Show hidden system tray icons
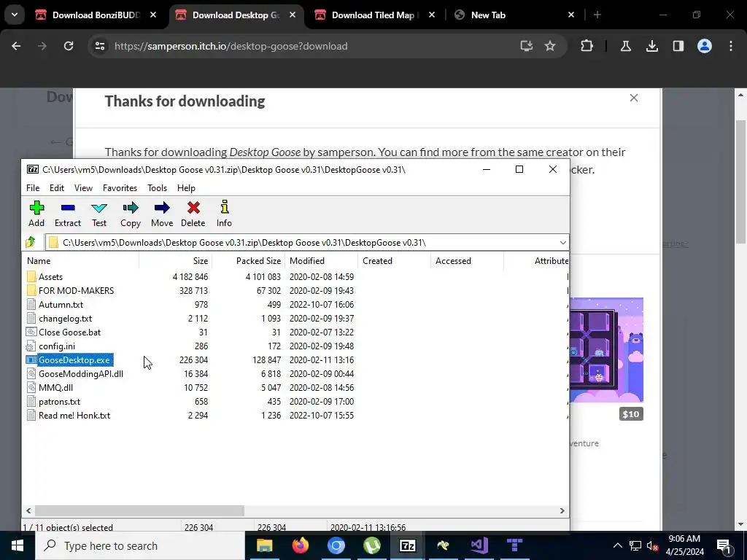 pos(617,545)
